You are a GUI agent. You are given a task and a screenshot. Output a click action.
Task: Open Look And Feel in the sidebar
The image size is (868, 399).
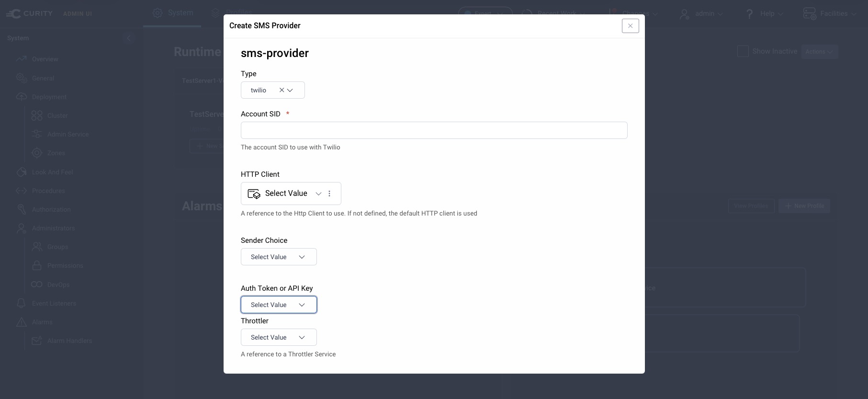coord(52,172)
